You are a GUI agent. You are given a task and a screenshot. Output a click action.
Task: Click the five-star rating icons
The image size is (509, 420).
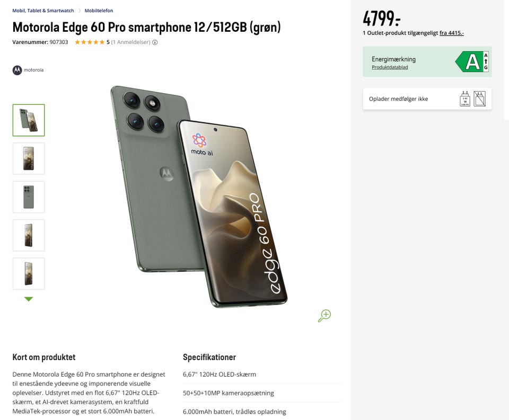point(89,42)
